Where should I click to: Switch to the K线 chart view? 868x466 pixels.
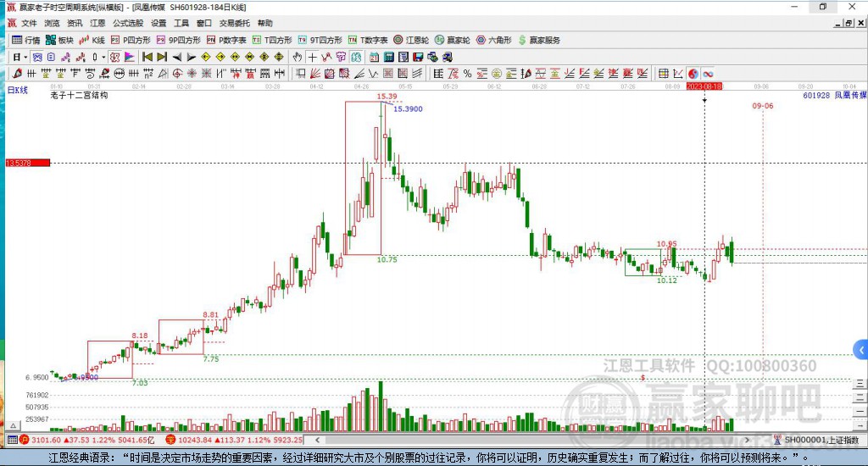click(x=92, y=40)
